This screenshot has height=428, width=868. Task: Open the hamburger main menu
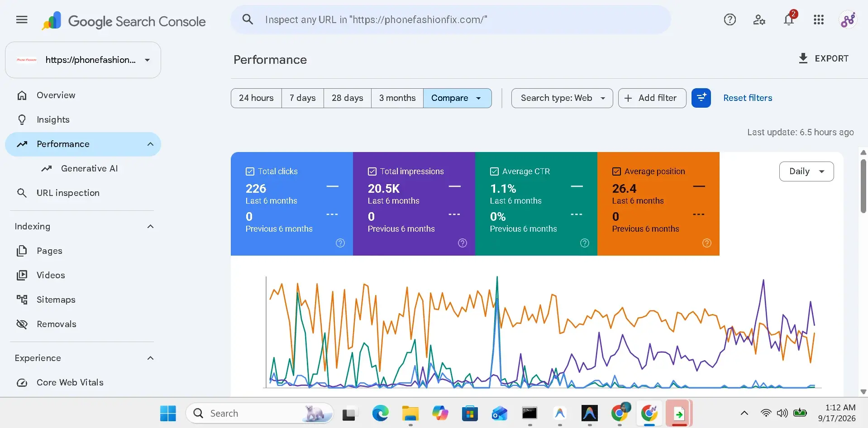(22, 19)
